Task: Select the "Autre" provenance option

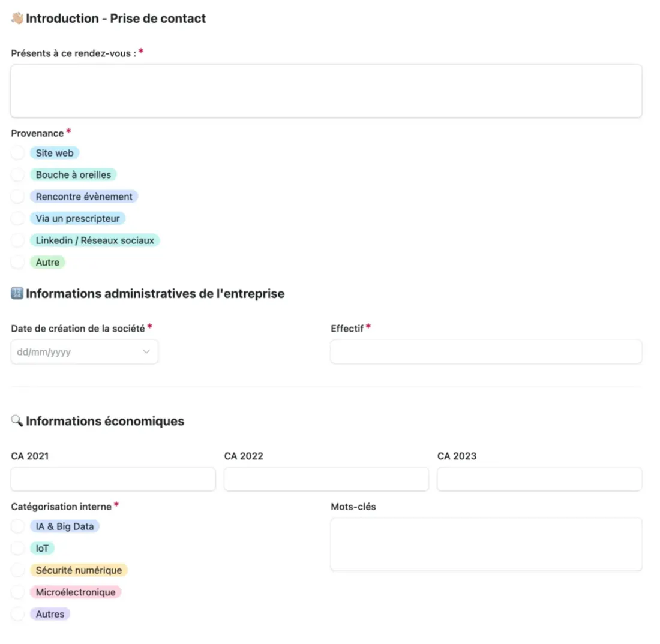Action: click(x=17, y=262)
